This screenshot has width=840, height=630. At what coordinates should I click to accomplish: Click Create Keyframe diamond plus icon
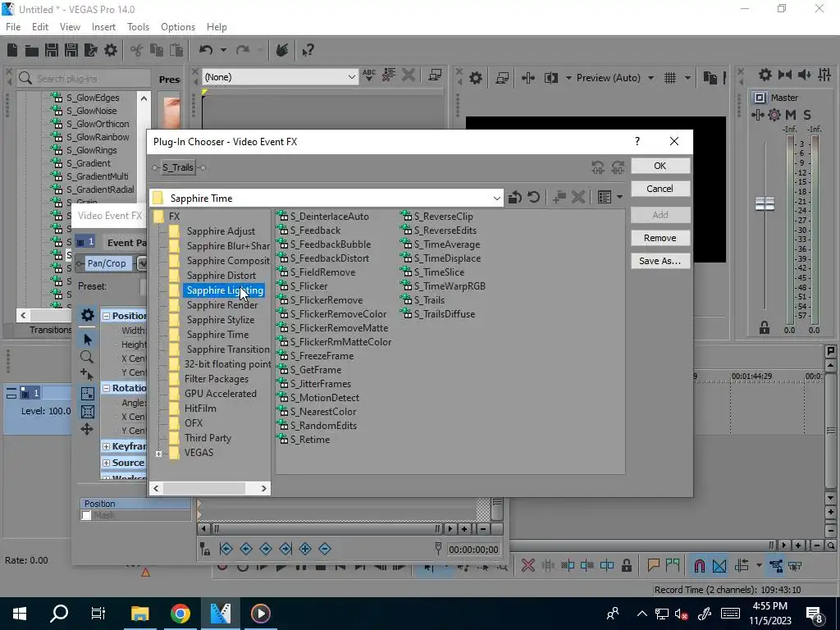305,549
